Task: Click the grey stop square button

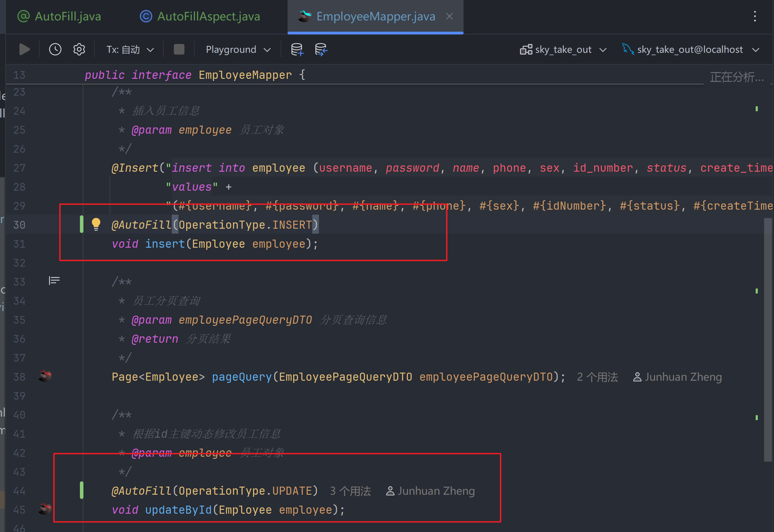Action: [x=179, y=50]
